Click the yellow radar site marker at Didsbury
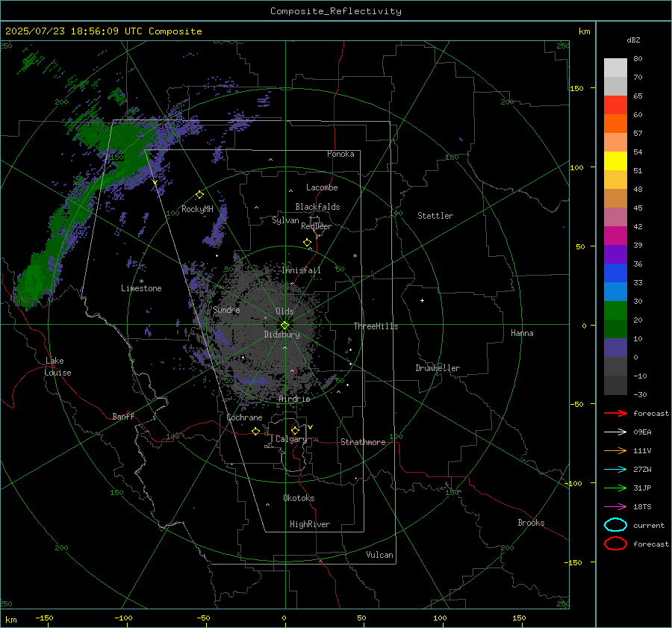Image resolution: width=672 pixels, height=628 pixels. 284,326
